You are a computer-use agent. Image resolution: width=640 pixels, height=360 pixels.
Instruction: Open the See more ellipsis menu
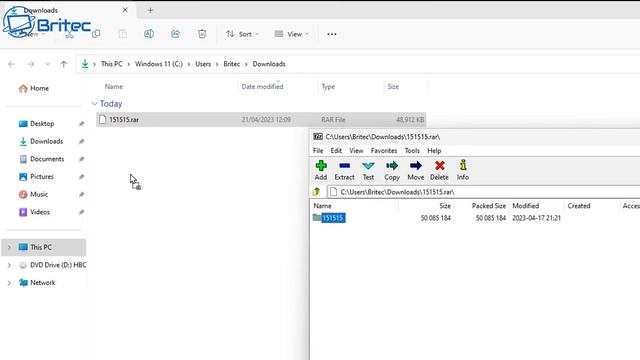(331, 34)
